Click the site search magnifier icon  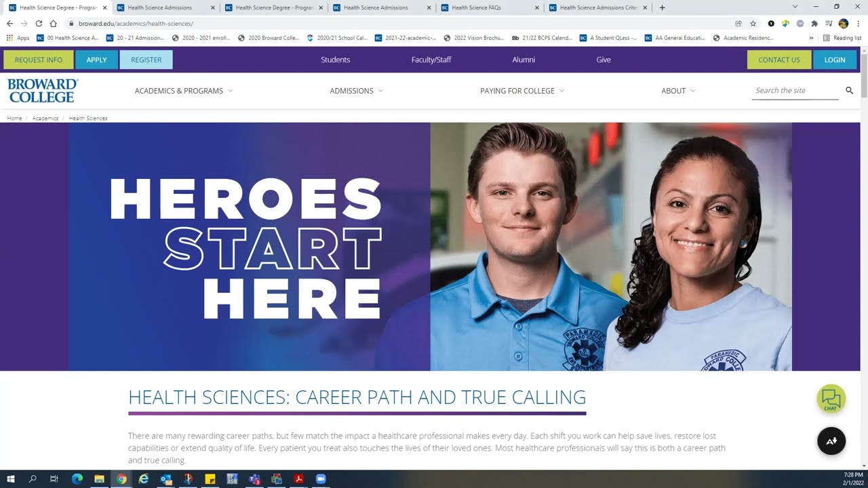point(849,90)
